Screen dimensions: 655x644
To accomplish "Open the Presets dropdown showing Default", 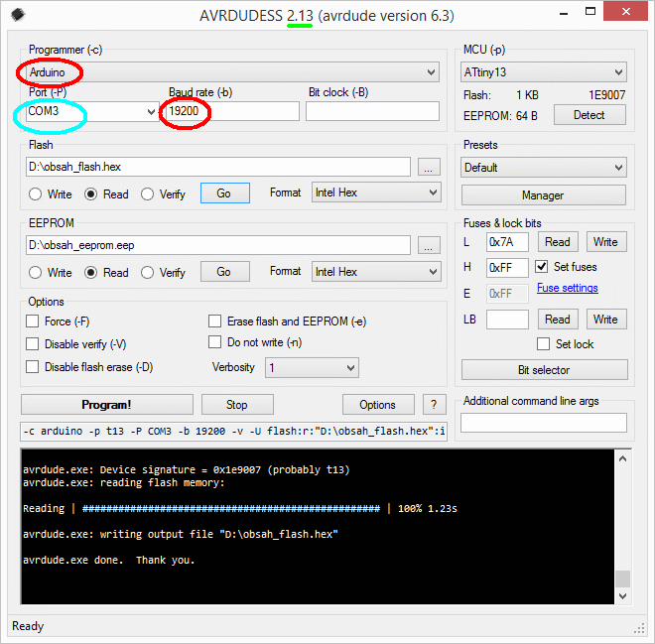I will [x=544, y=168].
